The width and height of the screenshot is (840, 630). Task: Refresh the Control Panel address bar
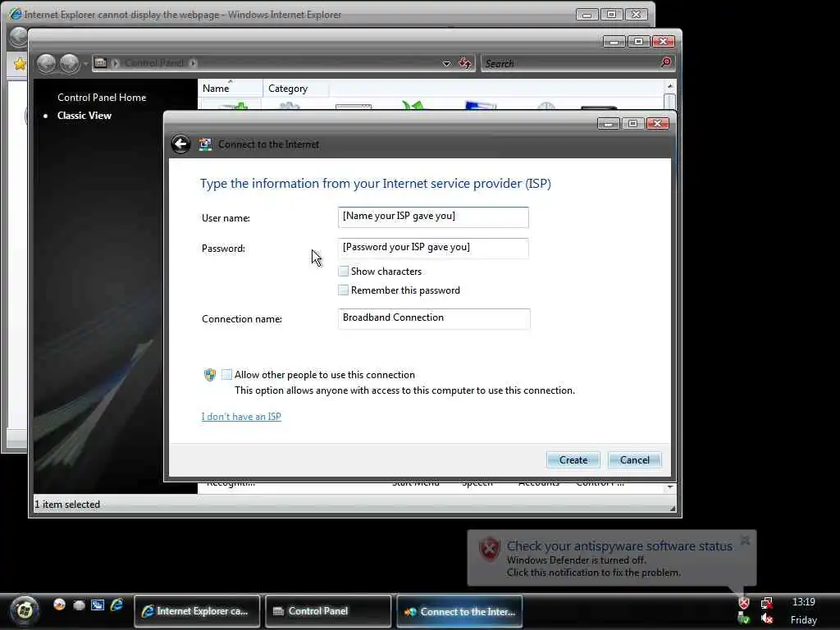[465, 63]
